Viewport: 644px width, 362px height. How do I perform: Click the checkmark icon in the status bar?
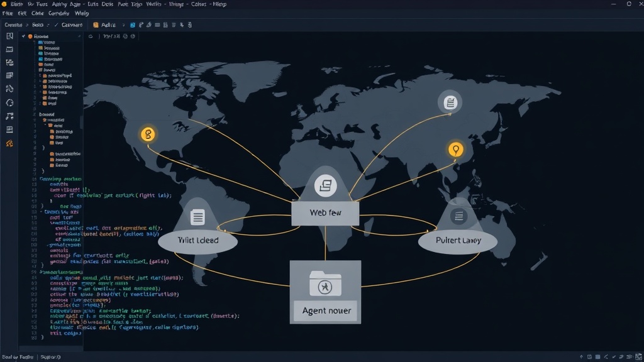tap(614, 357)
